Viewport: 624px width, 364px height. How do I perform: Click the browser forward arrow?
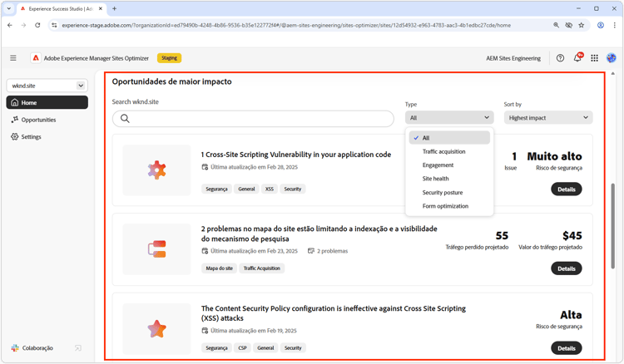coord(23,25)
